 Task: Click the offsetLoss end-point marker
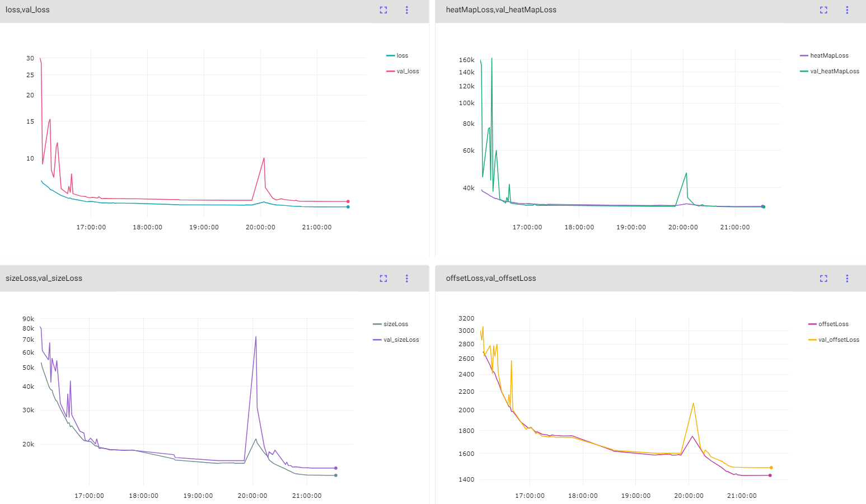pyautogui.click(x=770, y=475)
